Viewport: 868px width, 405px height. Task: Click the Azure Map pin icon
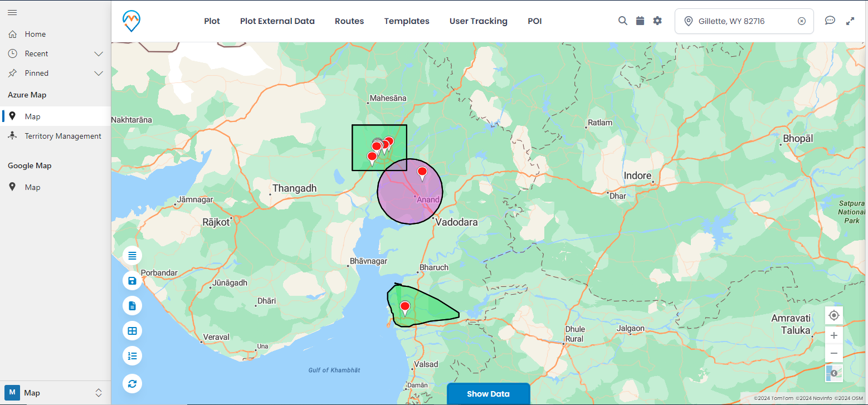coord(12,116)
